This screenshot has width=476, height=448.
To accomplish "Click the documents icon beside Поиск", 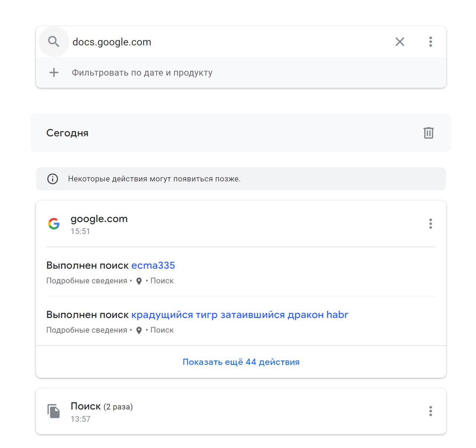I will (x=54, y=411).
